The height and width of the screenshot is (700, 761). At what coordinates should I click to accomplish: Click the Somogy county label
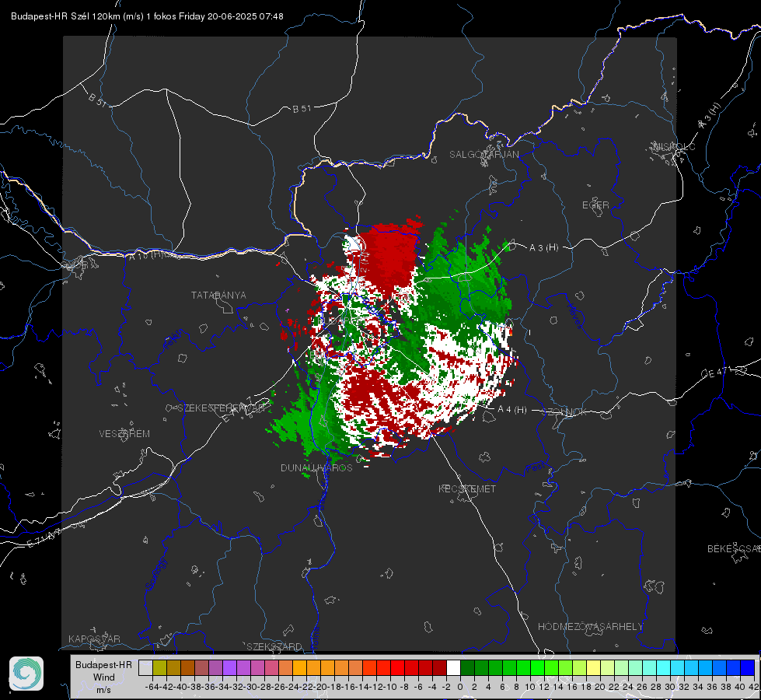tap(155, 574)
